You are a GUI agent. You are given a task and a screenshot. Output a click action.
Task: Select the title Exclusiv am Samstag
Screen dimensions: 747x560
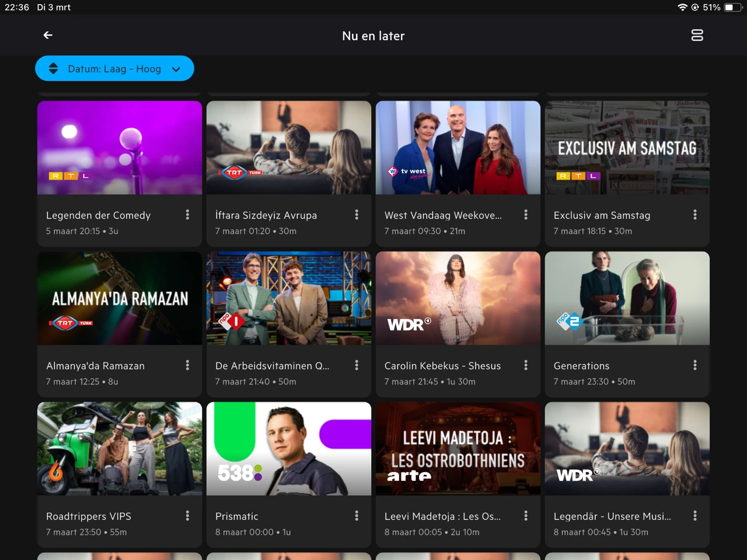pos(602,215)
